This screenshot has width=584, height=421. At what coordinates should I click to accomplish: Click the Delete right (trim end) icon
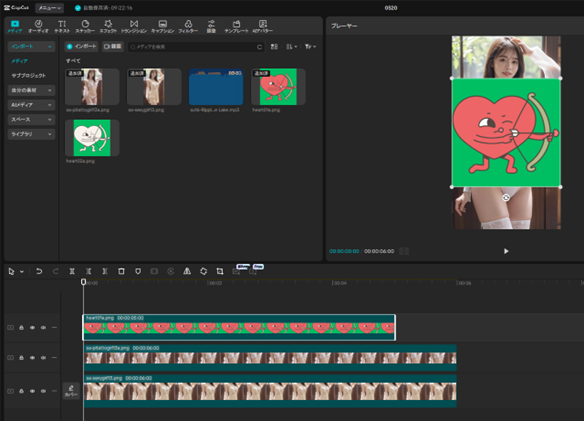click(x=105, y=271)
